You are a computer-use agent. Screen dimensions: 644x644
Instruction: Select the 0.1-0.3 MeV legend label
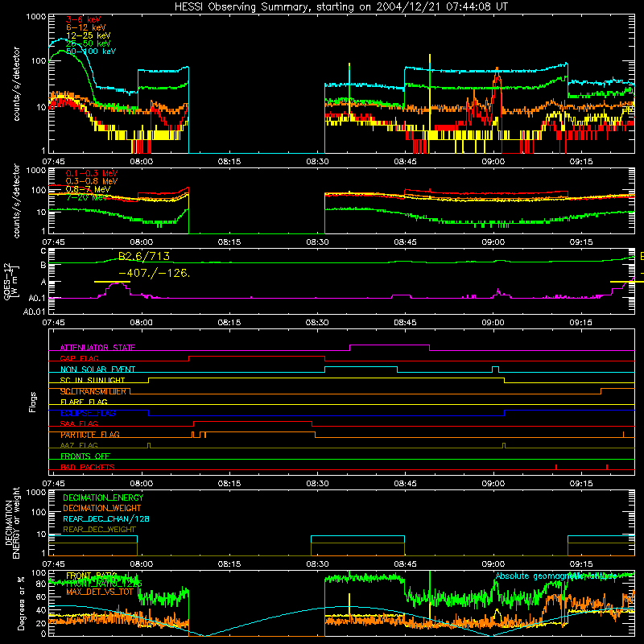[92, 173]
